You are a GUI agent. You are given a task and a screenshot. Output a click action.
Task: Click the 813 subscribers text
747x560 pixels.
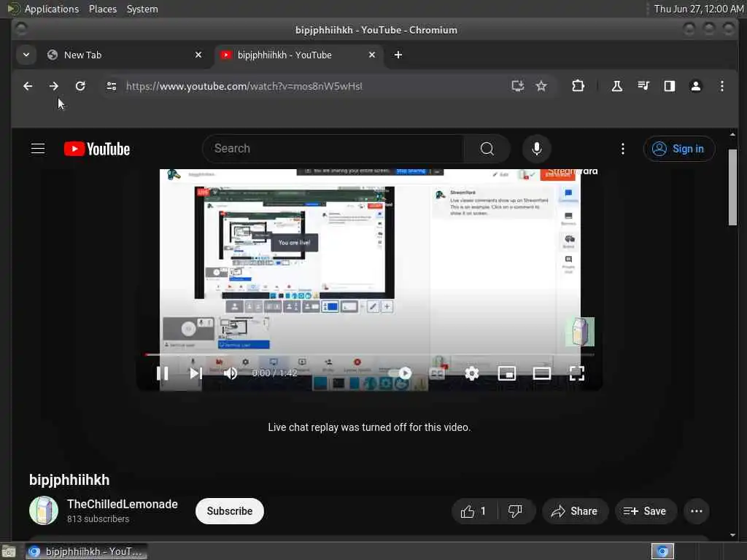98,519
